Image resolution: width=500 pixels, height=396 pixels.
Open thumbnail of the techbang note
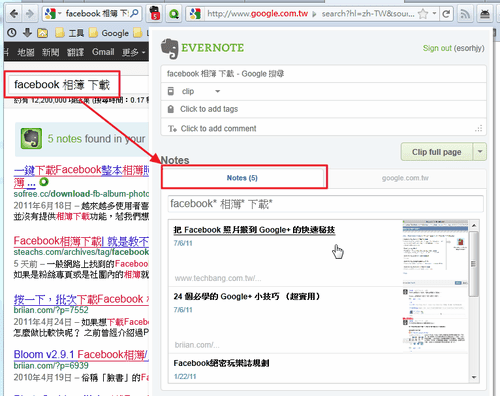click(435, 253)
